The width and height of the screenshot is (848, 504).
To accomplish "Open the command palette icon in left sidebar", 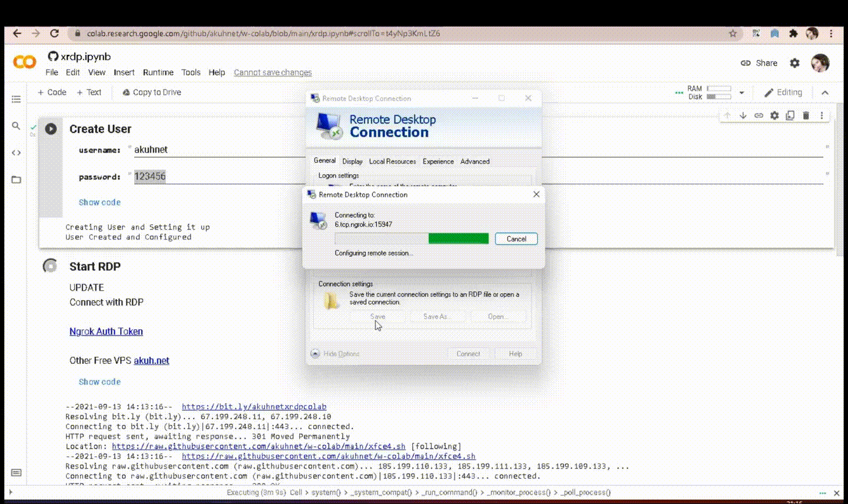I will pos(16,473).
